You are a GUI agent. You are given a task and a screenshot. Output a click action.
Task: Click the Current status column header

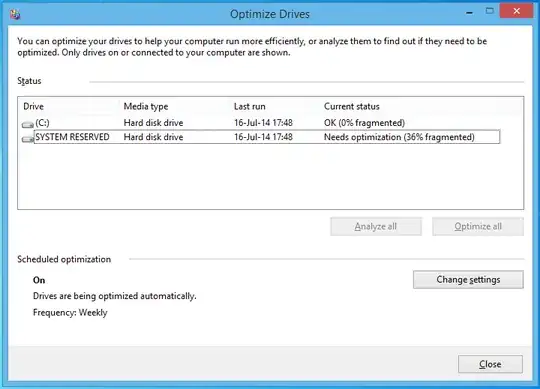352,106
